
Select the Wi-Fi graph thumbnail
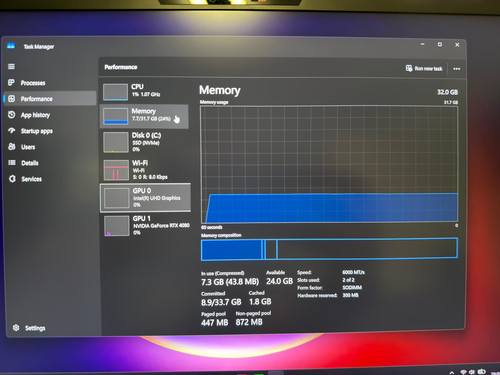coord(116,170)
